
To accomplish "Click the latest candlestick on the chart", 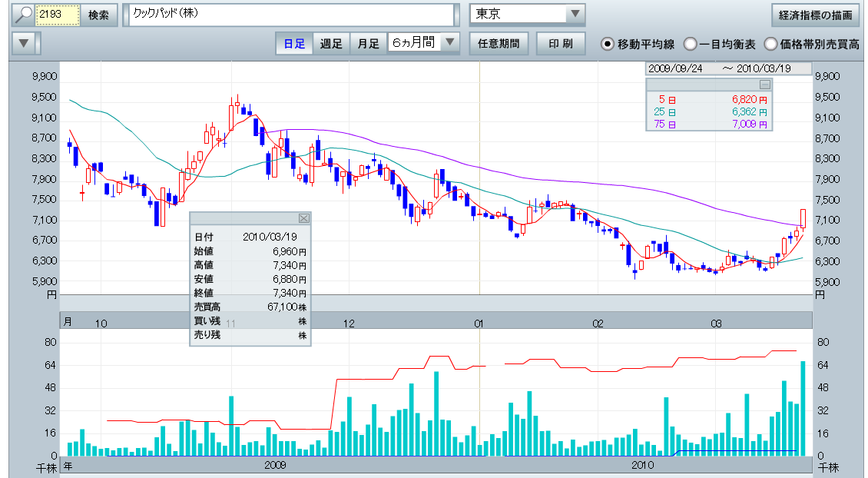I will [803, 218].
